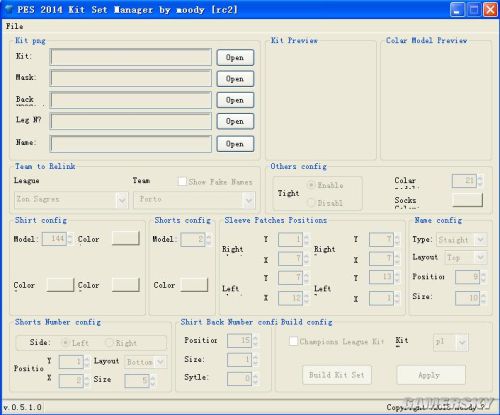Click Open button for Mask file
This screenshot has width=500, height=415.
point(235,79)
